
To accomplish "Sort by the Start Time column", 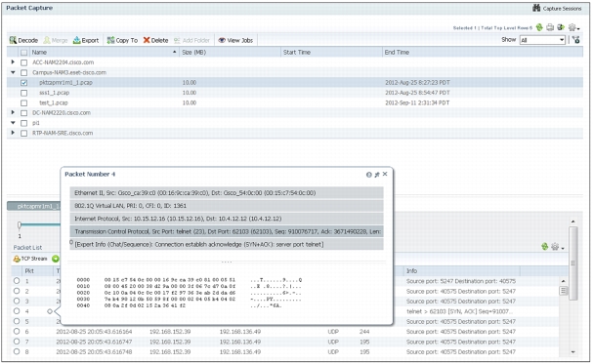I will [331, 52].
